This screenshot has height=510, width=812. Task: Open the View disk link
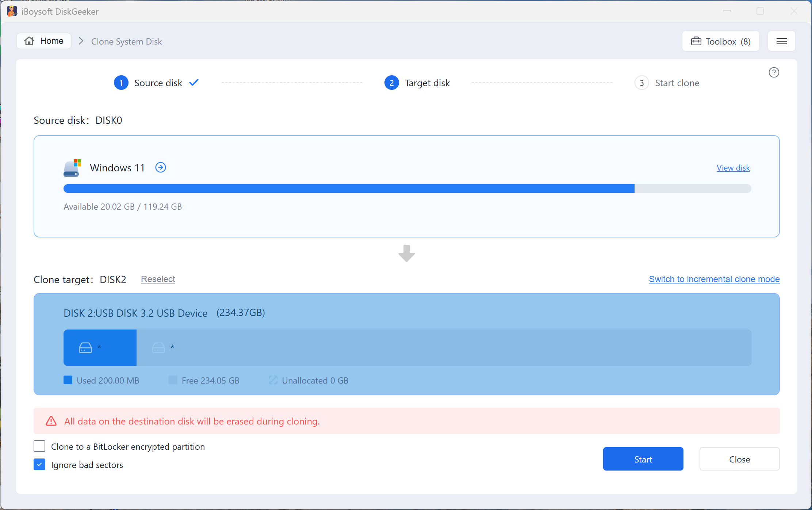pos(733,168)
